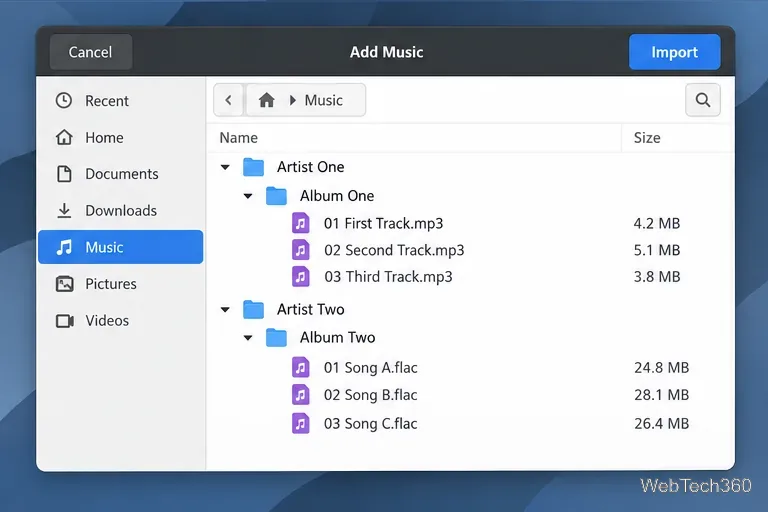
Task: Click the Cancel button
Action: 91,52
